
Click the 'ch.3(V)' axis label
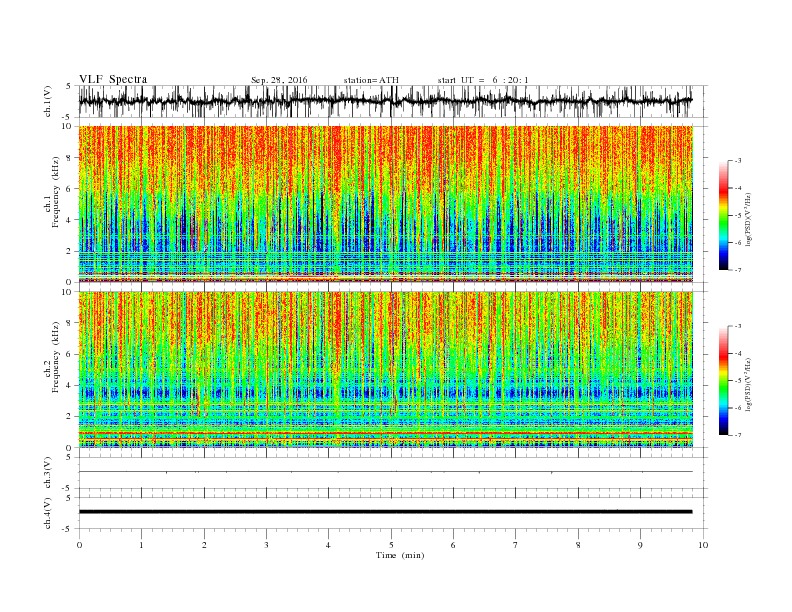click(48, 473)
